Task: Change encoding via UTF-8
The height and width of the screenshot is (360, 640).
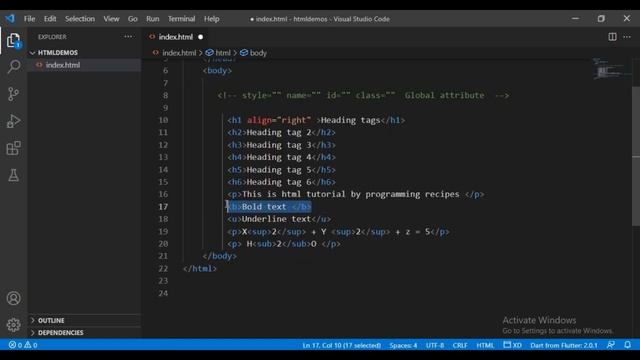Action: (x=435, y=345)
